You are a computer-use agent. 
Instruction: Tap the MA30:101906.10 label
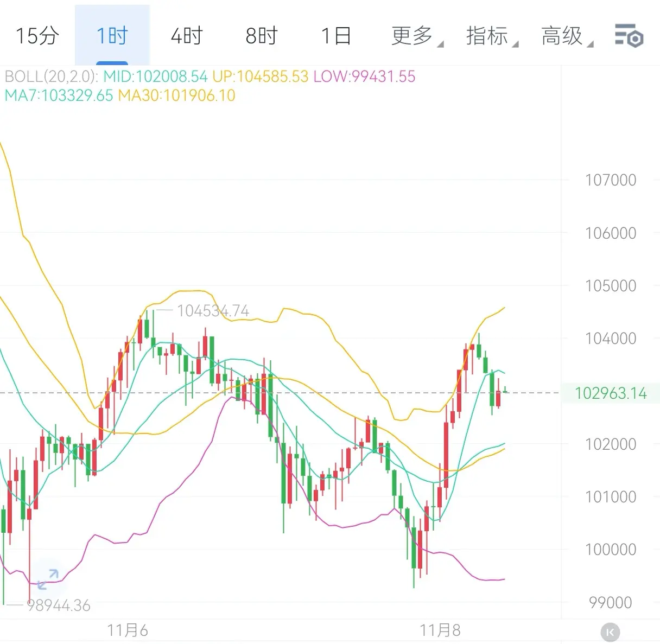177,95
